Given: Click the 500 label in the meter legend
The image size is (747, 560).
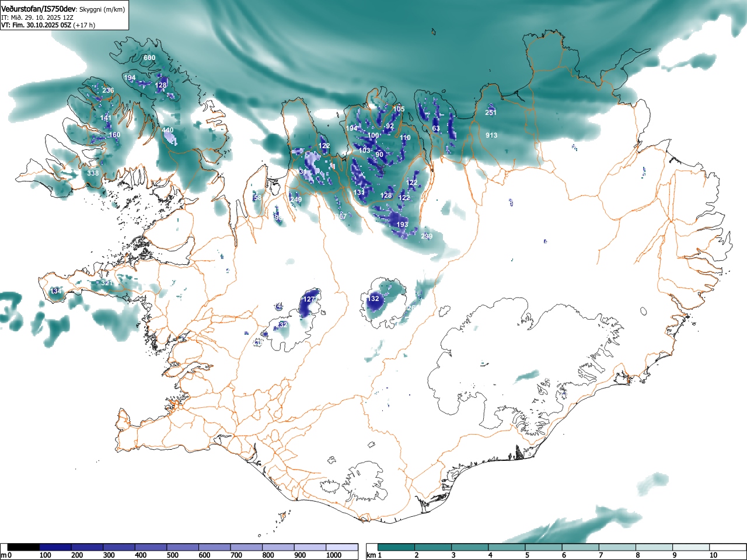Looking at the screenshot, I should coord(172,555).
